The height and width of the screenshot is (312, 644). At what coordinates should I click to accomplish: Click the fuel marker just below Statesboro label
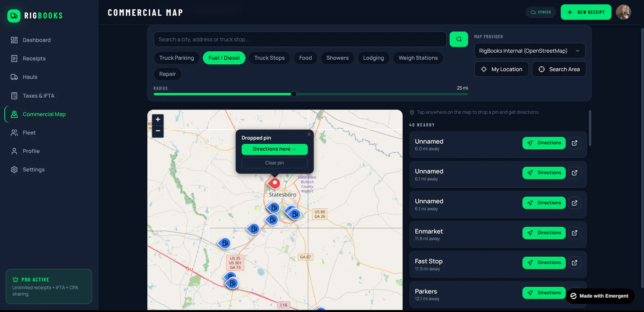274,208
